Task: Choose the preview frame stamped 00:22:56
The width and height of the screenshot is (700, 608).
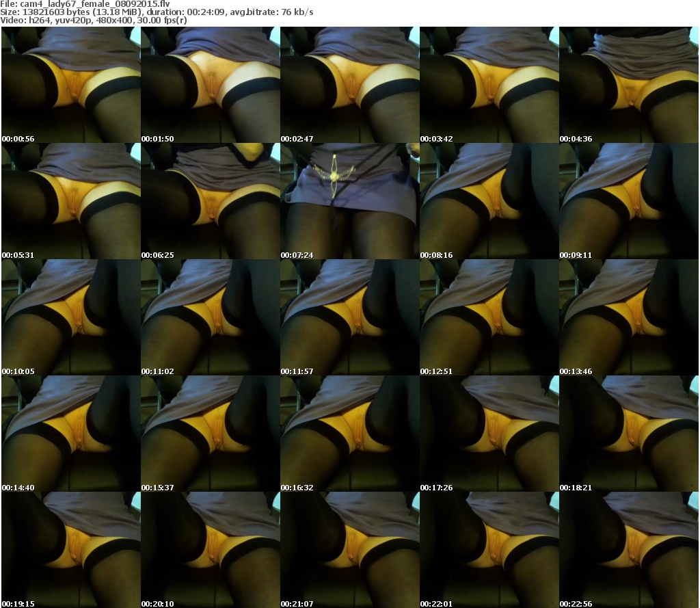Action: 629,550
